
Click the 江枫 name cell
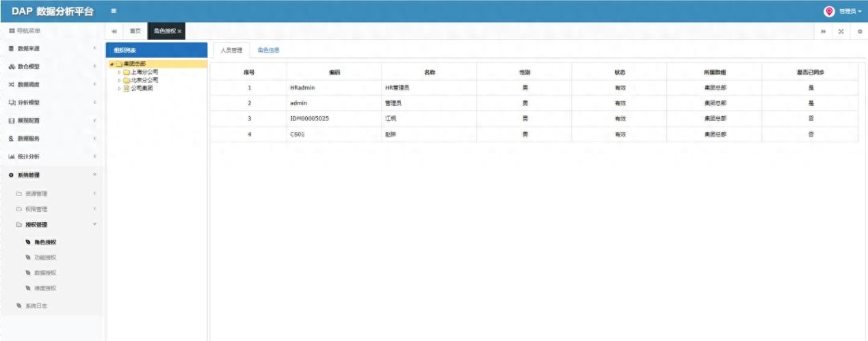pyautogui.click(x=430, y=118)
